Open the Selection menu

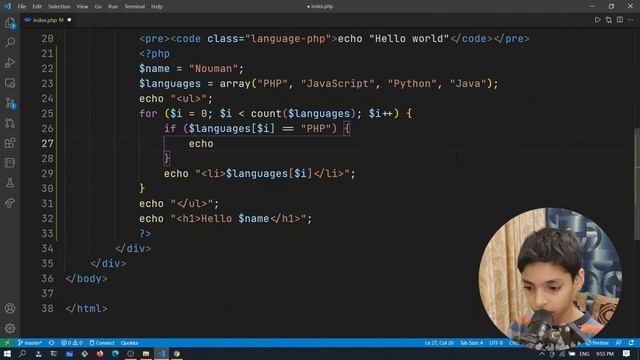tap(59, 6)
